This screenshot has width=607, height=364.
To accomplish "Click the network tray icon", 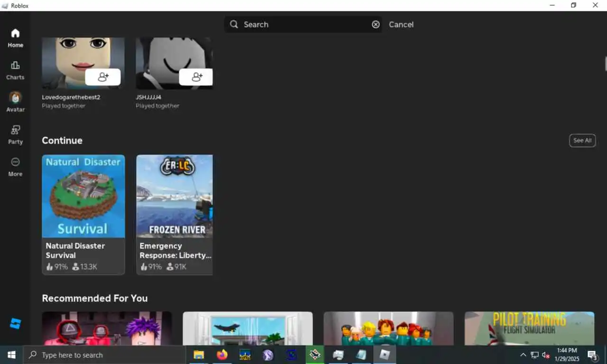I will [x=534, y=355].
